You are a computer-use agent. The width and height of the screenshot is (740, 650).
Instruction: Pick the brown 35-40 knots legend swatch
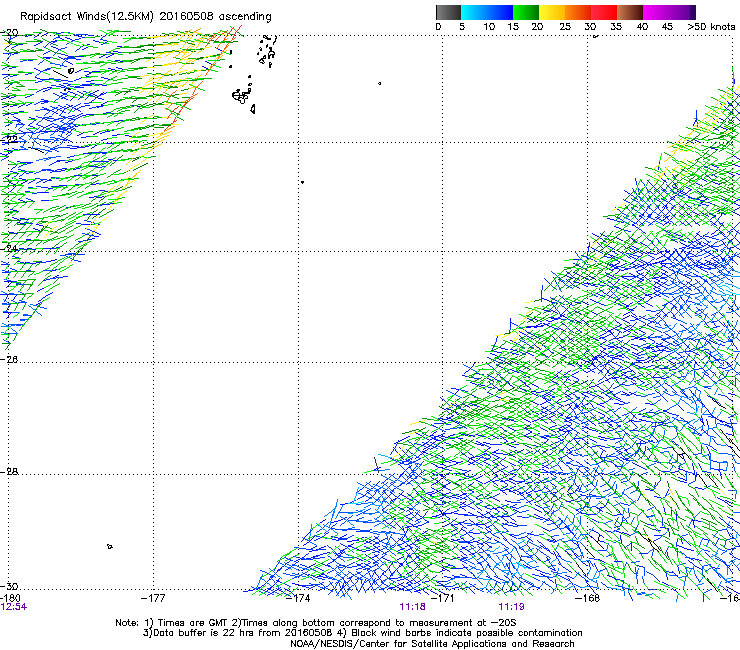[630, 12]
